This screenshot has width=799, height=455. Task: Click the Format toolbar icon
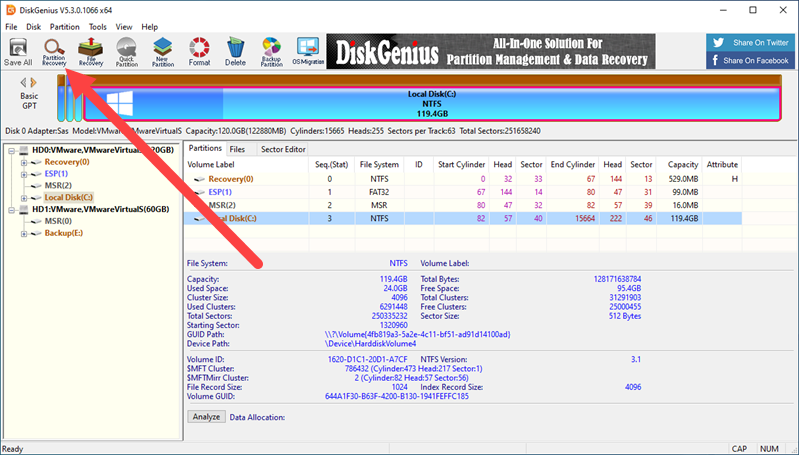tap(199, 51)
